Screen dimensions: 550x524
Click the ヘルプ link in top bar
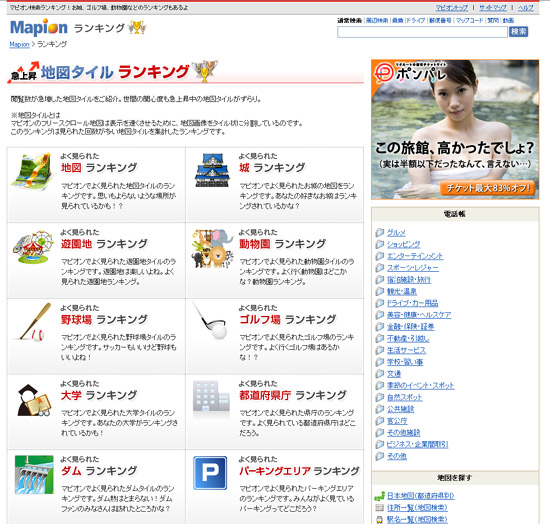tap(526, 8)
